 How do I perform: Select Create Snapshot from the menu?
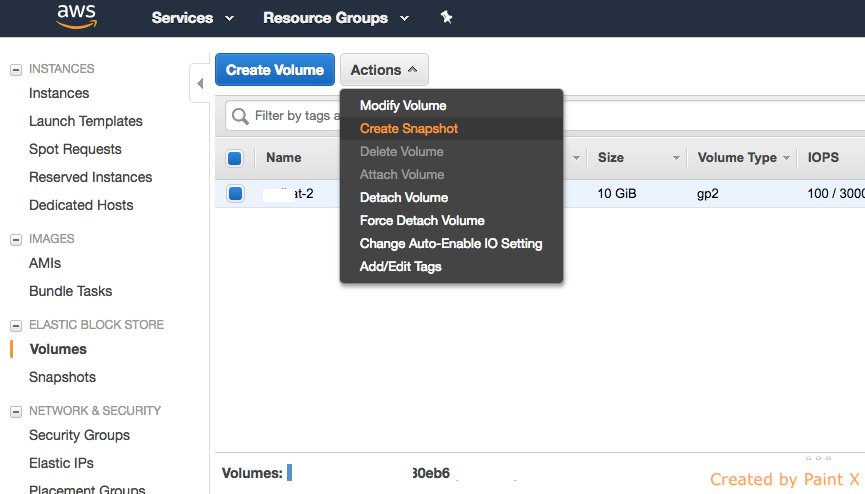pos(409,128)
